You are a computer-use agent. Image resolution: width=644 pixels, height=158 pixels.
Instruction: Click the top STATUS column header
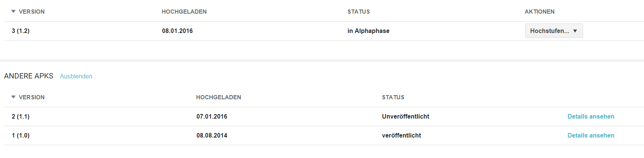pos(359,12)
